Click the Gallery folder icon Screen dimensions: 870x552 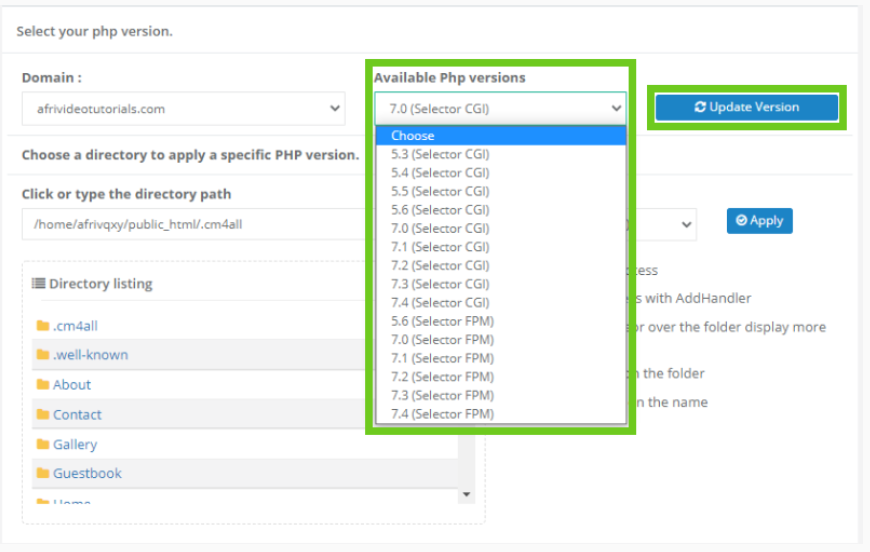click(x=43, y=445)
